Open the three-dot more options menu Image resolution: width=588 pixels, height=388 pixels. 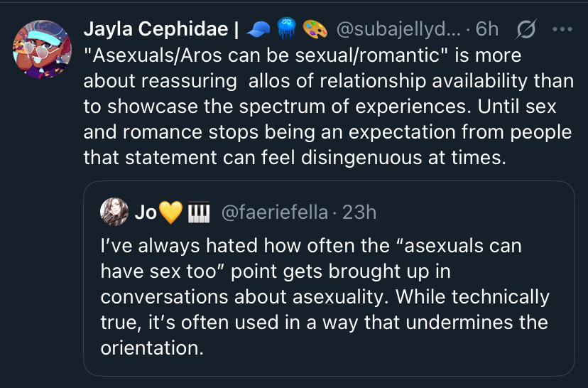562,30
